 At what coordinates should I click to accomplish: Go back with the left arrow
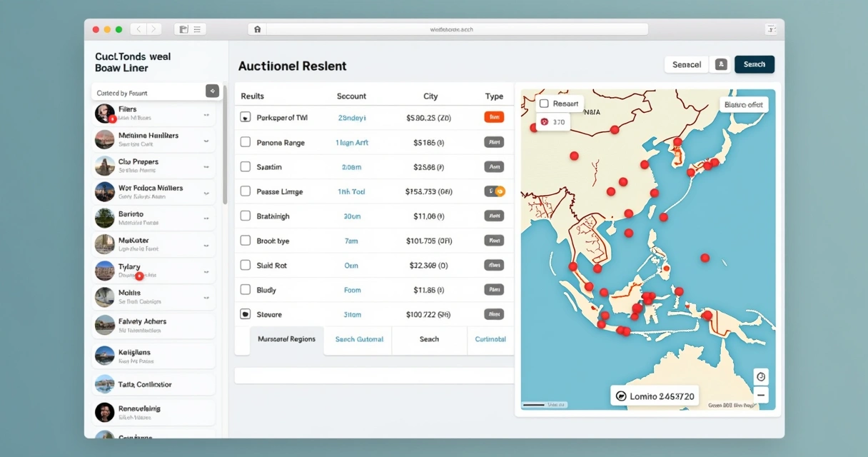[138, 29]
